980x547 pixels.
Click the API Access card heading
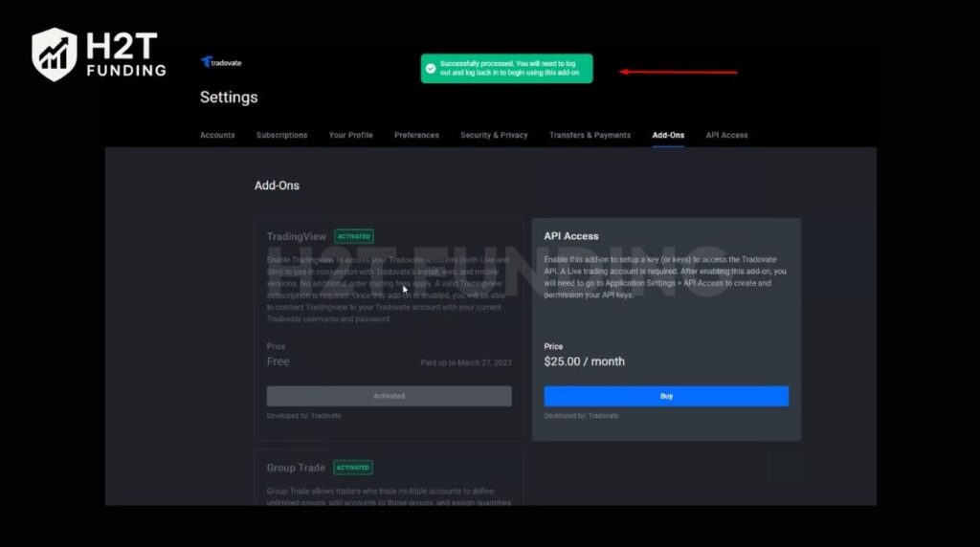571,236
